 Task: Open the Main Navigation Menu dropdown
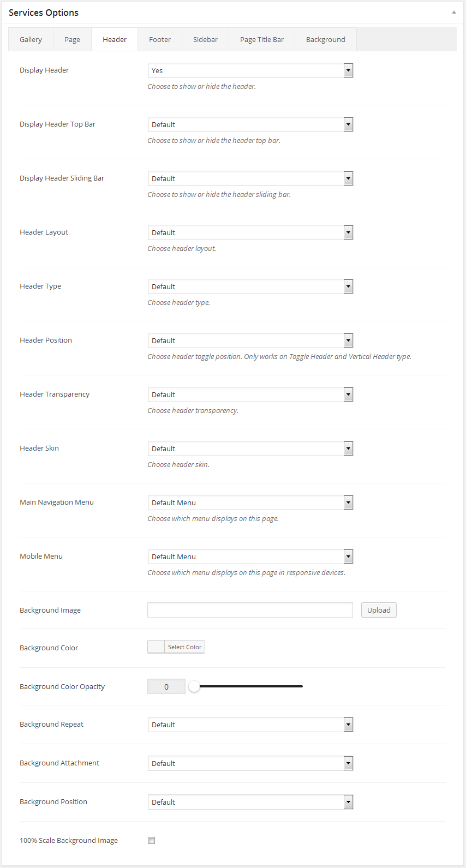tap(250, 502)
